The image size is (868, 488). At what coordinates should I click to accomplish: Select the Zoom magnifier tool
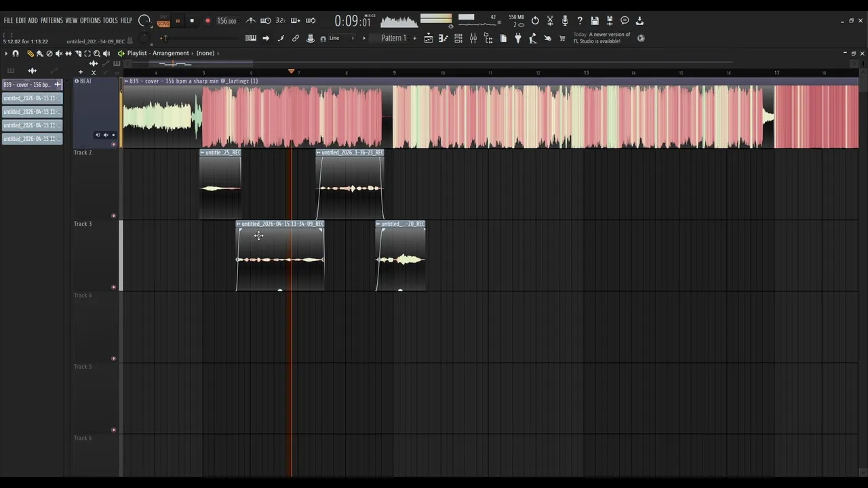(97, 54)
